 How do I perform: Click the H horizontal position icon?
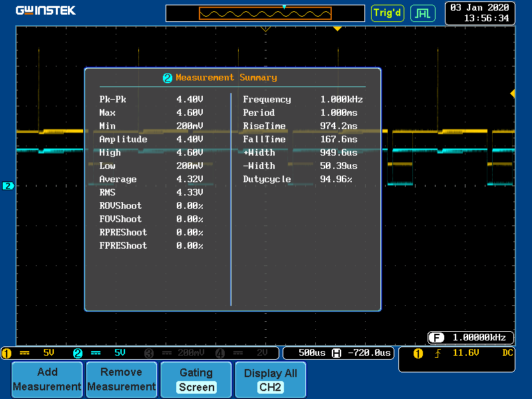[x=336, y=353]
